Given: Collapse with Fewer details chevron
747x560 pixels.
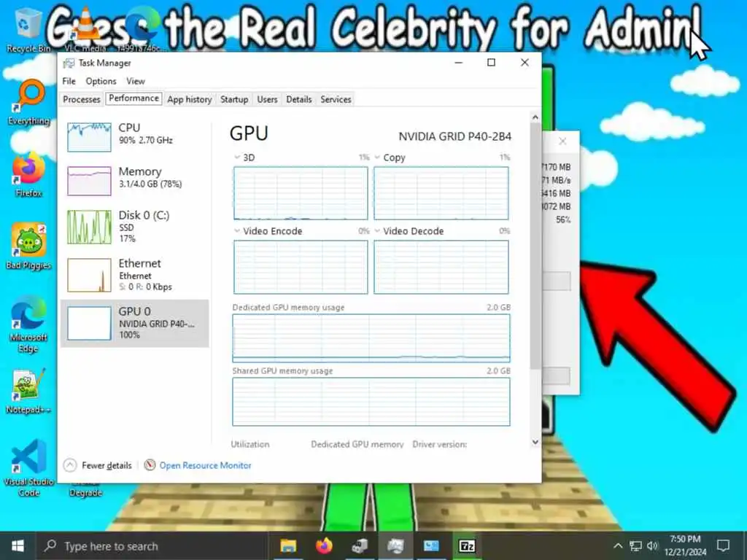Looking at the screenshot, I should click(x=69, y=464).
